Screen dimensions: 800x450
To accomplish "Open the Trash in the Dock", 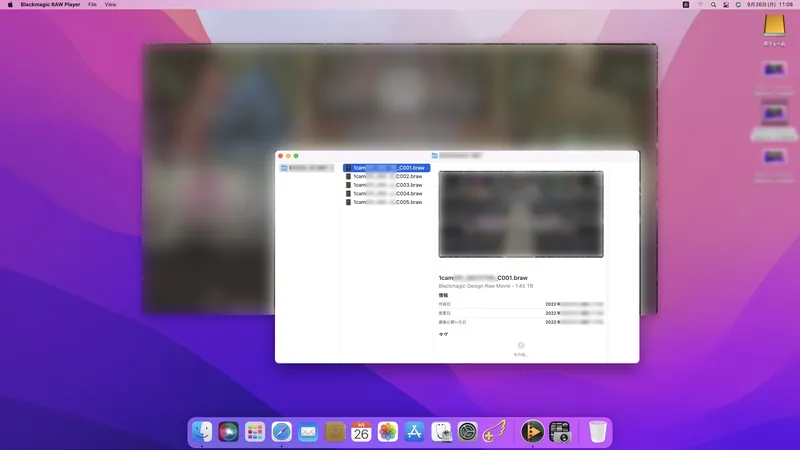I will [597, 432].
